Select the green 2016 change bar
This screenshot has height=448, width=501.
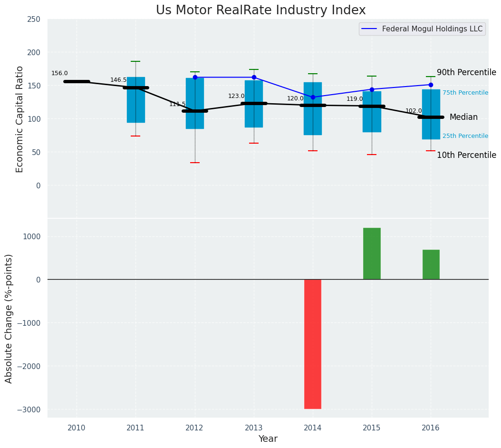click(431, 264)
